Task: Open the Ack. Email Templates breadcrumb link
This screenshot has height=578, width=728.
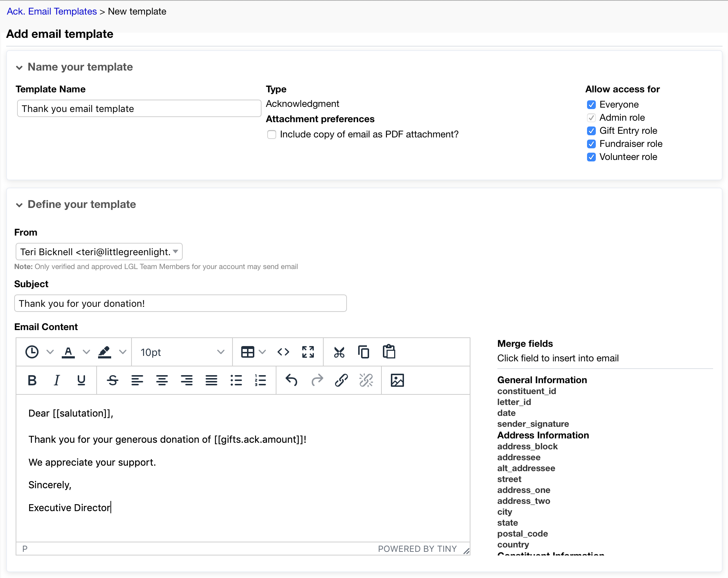Action: tap(51, 11)
